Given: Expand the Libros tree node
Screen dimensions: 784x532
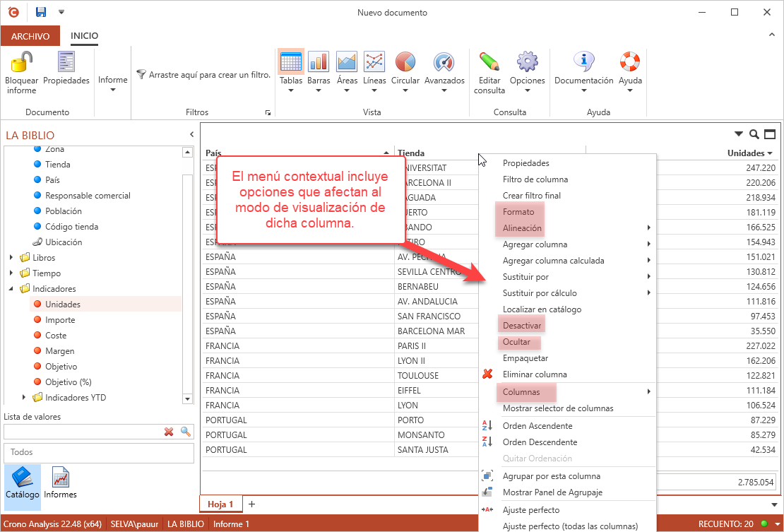Looking at the screenshot, I should click(10, 257).
